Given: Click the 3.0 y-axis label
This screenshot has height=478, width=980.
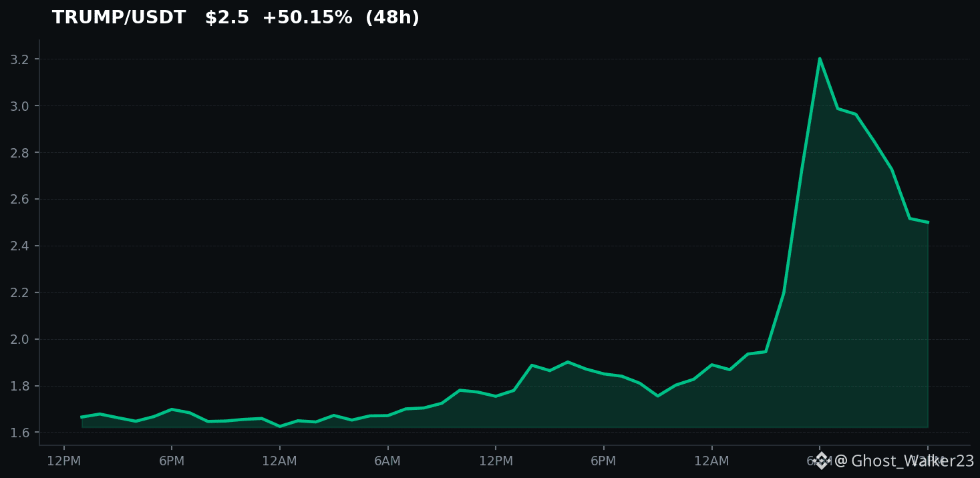Looking at the screenshot, I should pyautogui.click(x=20, y=106).
